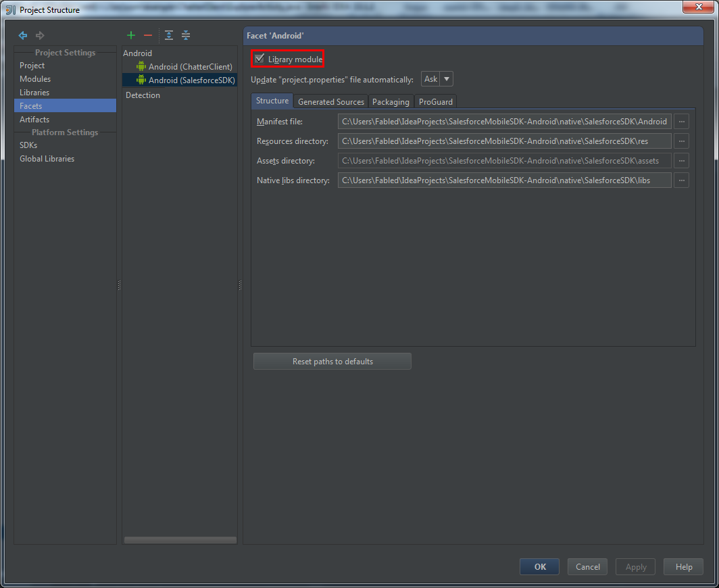Remove selected facet with minus icon
The image size is (719, 588).
coord(147,35)
